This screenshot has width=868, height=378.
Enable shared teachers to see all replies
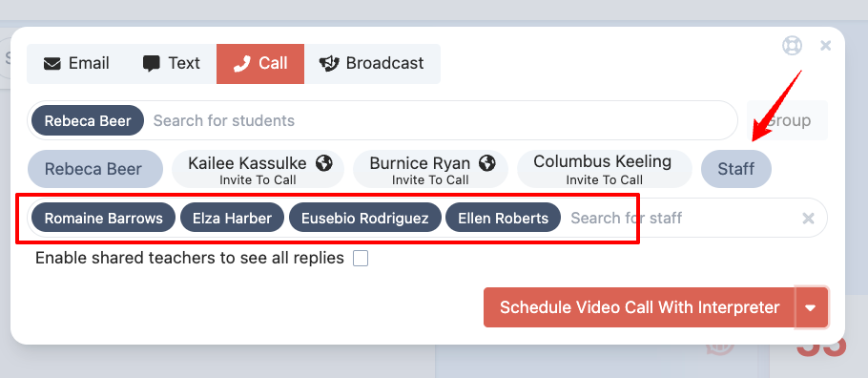(x=361, y=259)
